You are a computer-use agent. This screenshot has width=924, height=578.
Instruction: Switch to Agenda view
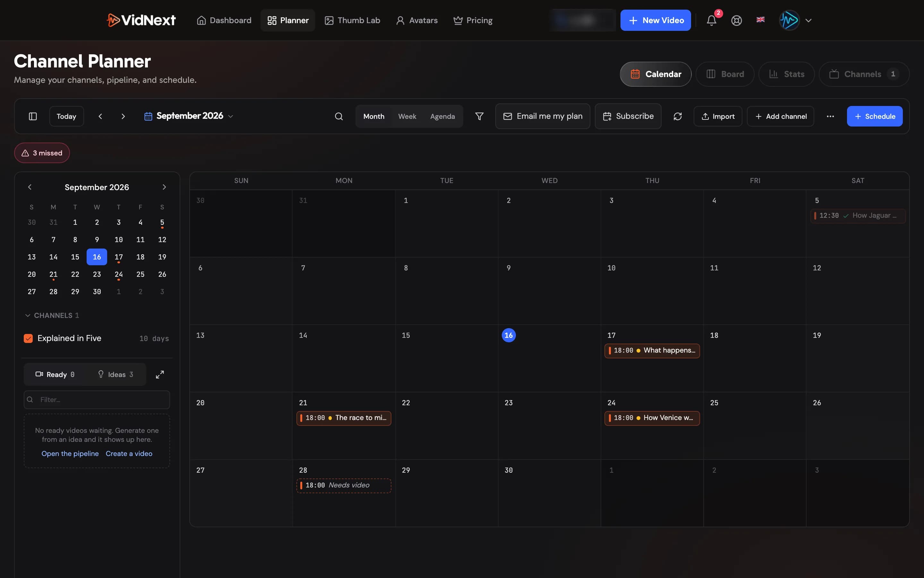point(442,116)
